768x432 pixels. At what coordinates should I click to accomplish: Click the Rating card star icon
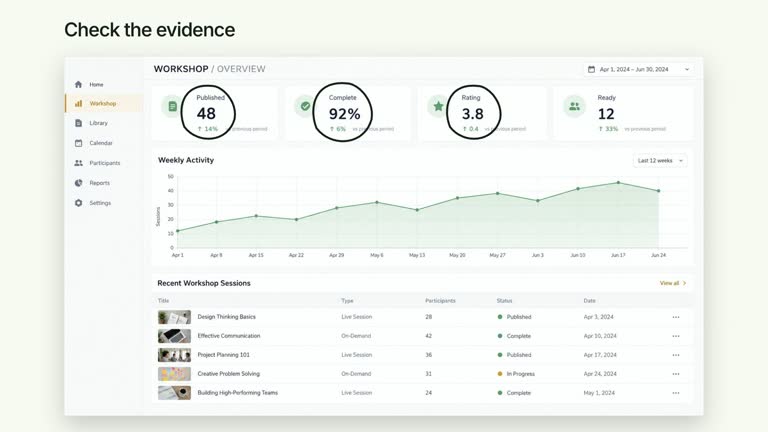coord(438,106)
